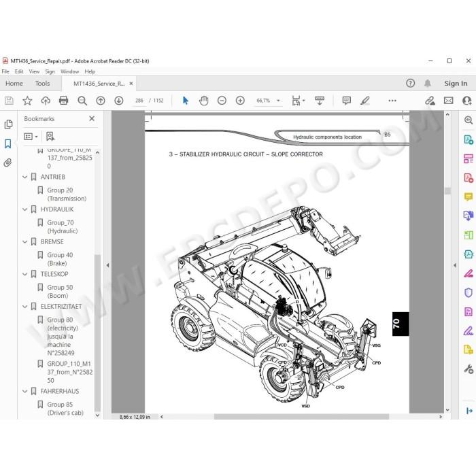Activate the Hand pan tool
Image resolution: width=476 pixels, height=476 pixels.
tap(204, 101)
